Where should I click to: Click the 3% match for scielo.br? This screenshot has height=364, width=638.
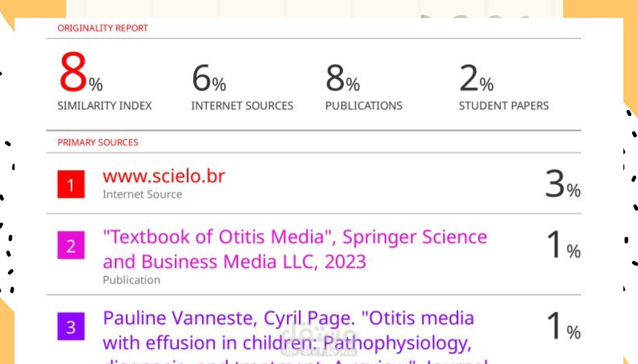point(562,184)
